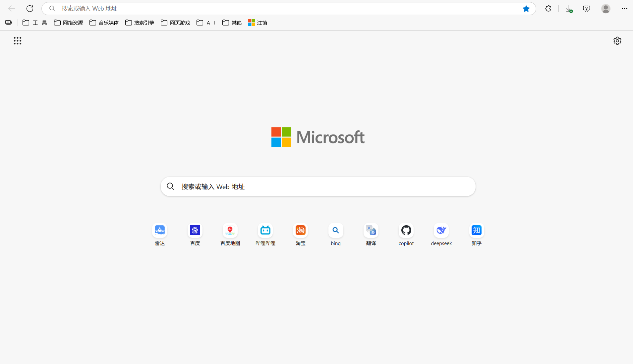633x364 pixels.
Task: Expand the 网页游戏 bookmarks folder
Action: click(x=175, y=23)
